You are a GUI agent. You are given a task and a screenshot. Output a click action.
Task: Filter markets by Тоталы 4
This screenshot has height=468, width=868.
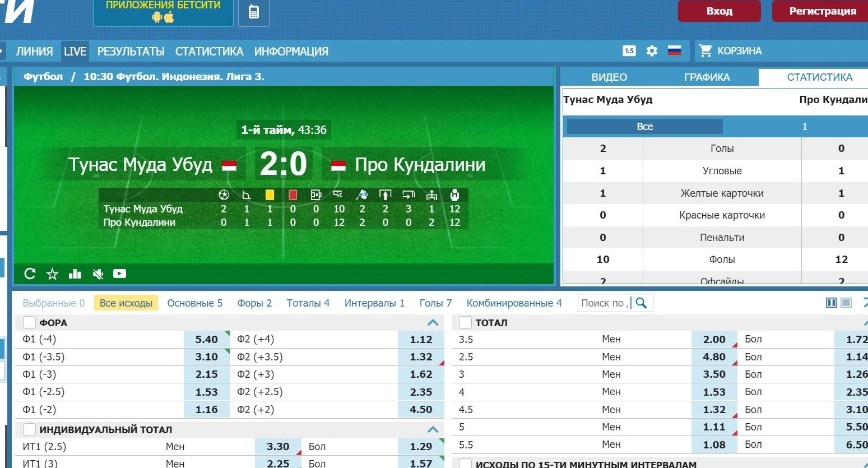[x=308, y=303]
